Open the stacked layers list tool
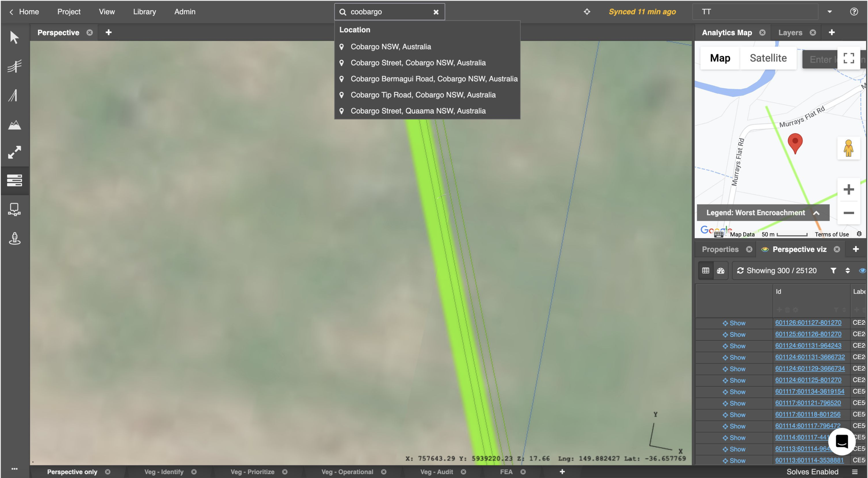The width and height of the screenshot is (868, 478). coord(14,180)
